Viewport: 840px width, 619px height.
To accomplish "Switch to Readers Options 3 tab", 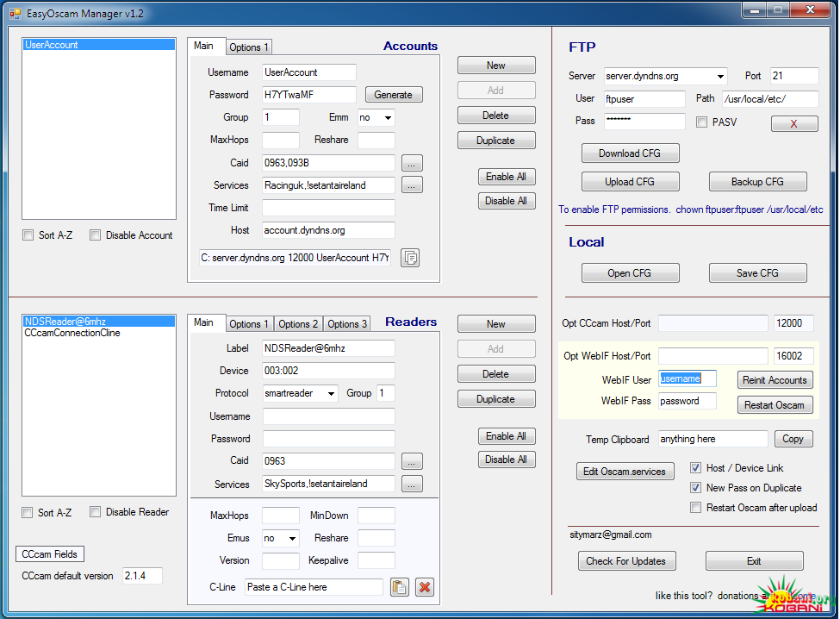I will tap(347, 323).
